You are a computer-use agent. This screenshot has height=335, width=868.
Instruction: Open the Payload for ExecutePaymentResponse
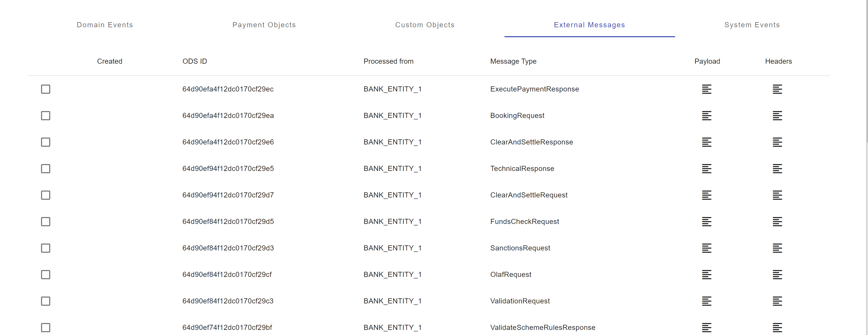[707, 89]
